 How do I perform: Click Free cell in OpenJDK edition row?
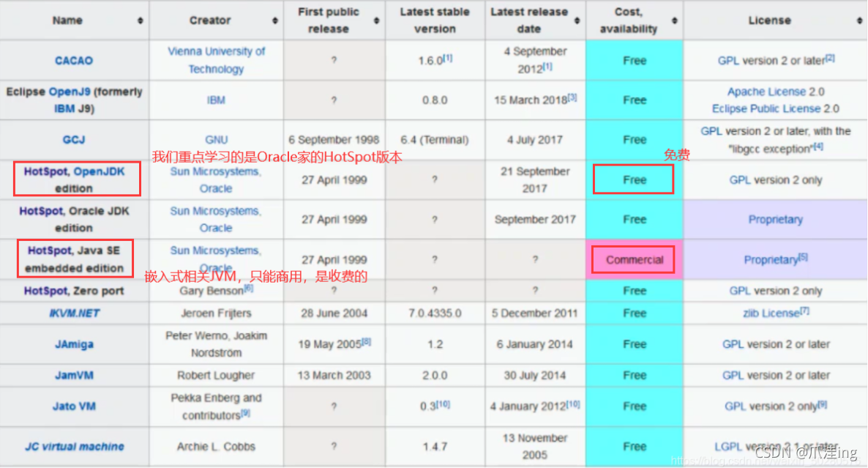pos(635,180)
